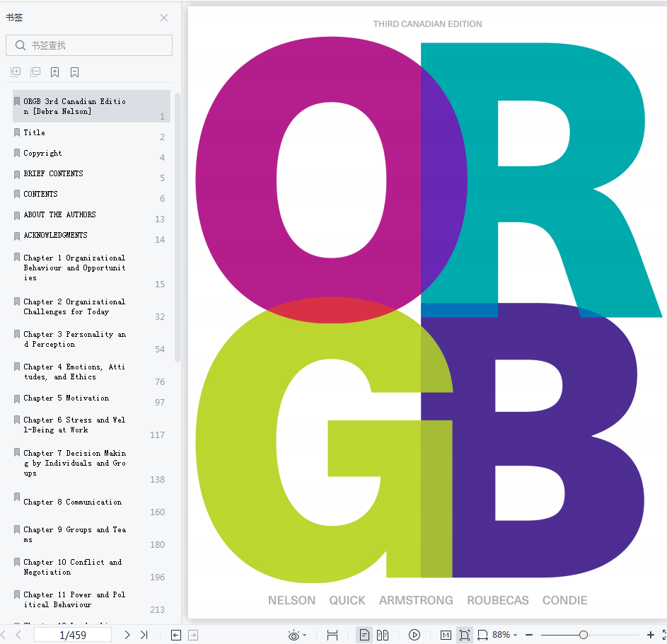
Task: Click the magnifier icon in bookmark search
Action: pos(20,45)
